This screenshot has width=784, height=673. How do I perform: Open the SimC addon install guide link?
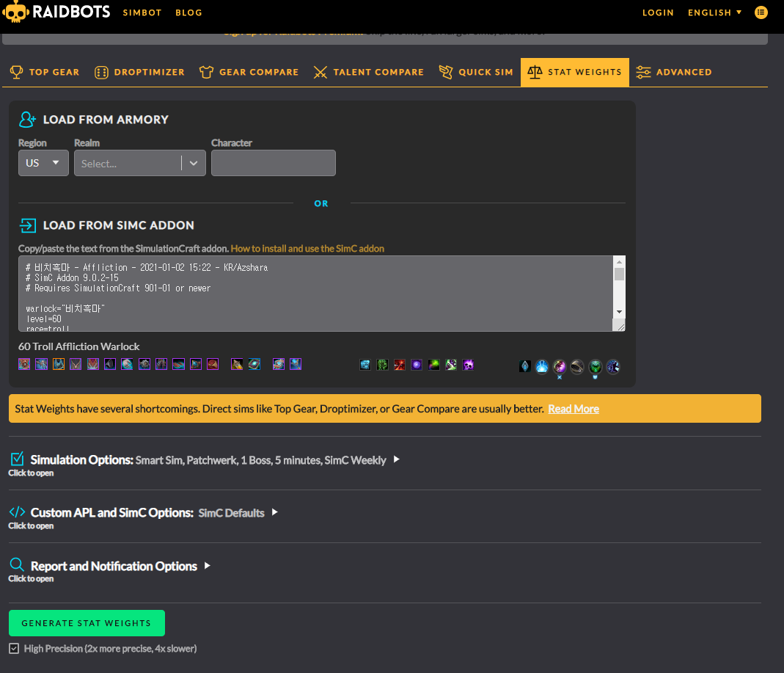pyautogui.click(x=307, y=248)
